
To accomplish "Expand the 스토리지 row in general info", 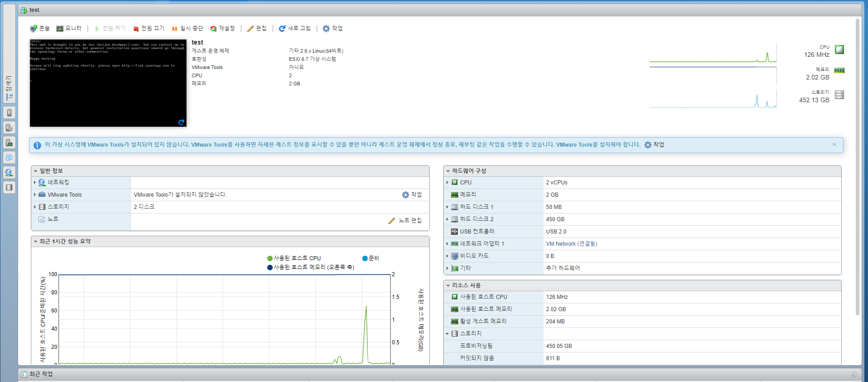I will tap(34, 207).
